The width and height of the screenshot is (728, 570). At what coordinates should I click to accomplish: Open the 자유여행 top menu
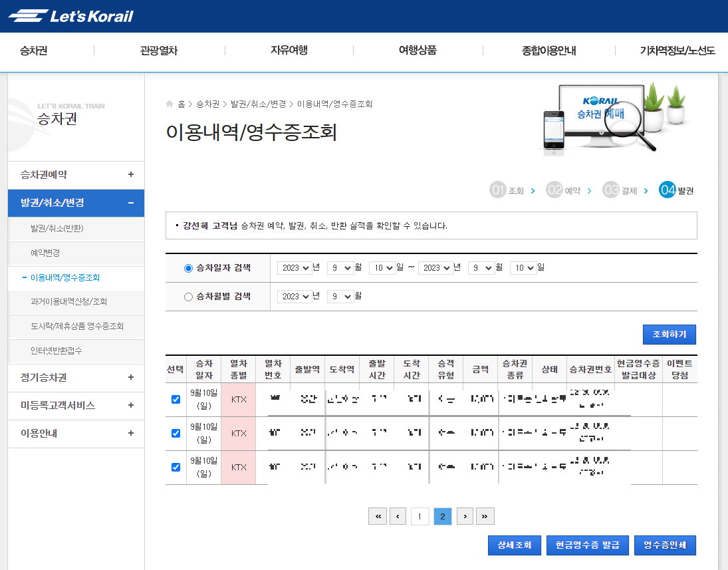pyautogui.click(x=289, y=50)
